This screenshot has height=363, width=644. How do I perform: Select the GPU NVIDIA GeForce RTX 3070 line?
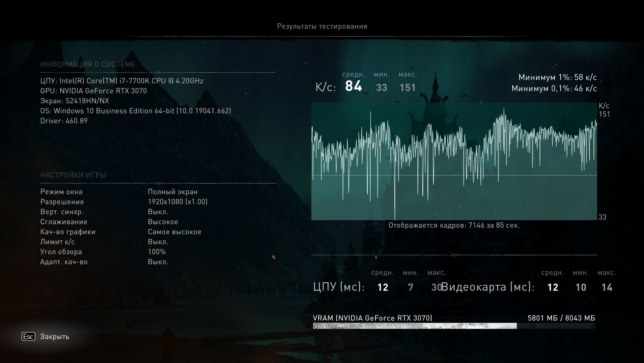pyautogui.click(x=93, y=91)
